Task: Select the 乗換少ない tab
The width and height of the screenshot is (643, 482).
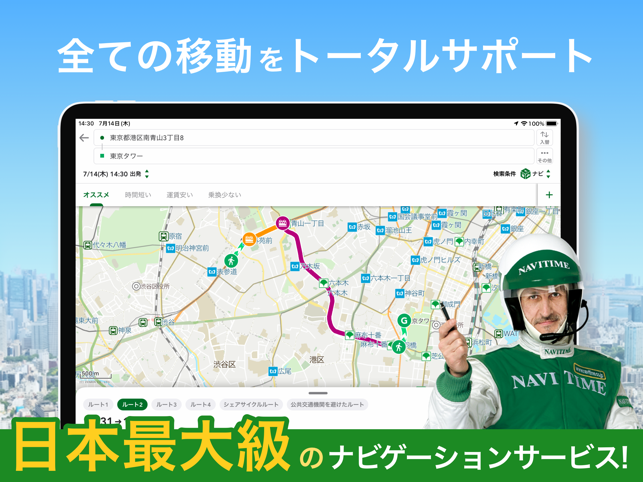Action: tap(225, 195)
